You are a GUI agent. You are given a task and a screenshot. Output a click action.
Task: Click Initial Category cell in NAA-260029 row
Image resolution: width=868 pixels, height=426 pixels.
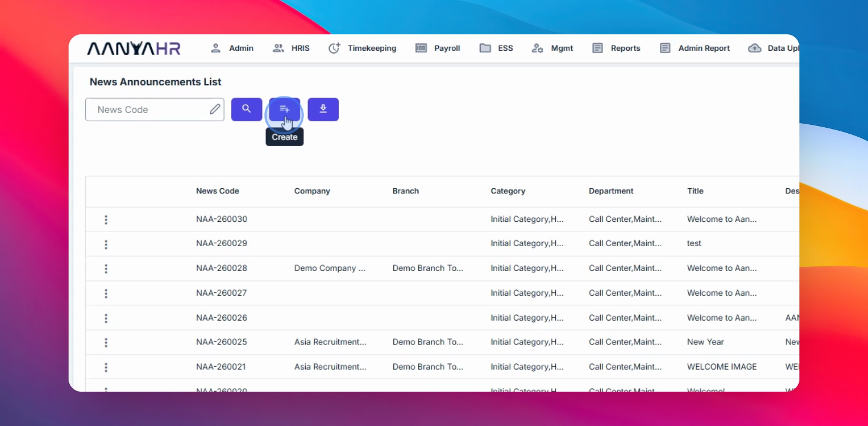527,243
